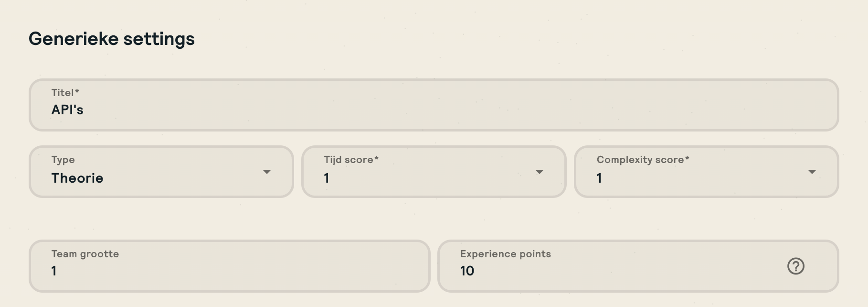868x307 pixels.
Task: Click the value "1" in Team grootte
Action: 54,271
